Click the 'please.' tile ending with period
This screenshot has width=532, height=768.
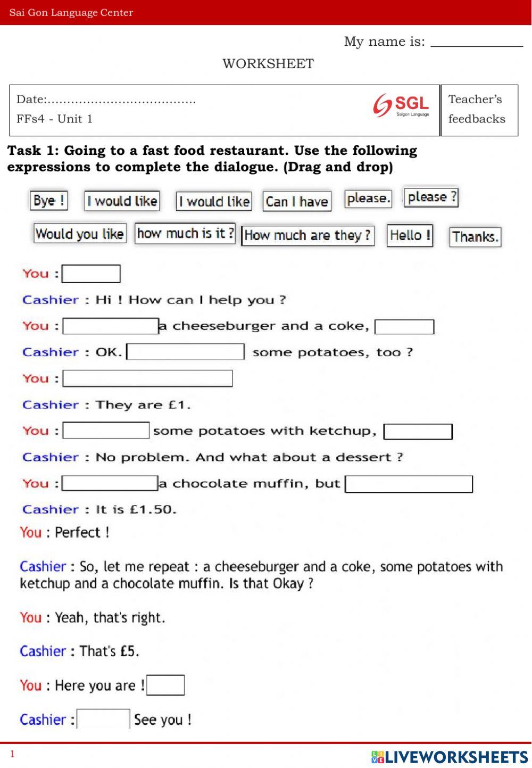point(368,199)
